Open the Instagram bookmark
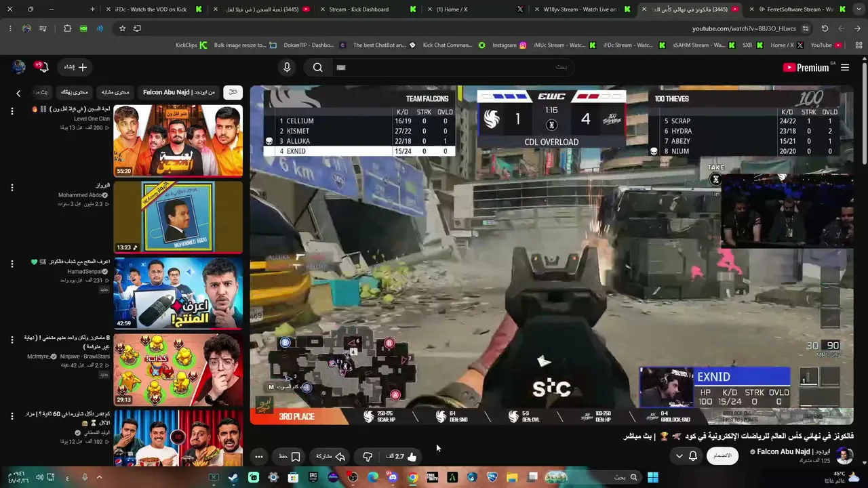Screen dimensions: 868x488 (509, 45)
